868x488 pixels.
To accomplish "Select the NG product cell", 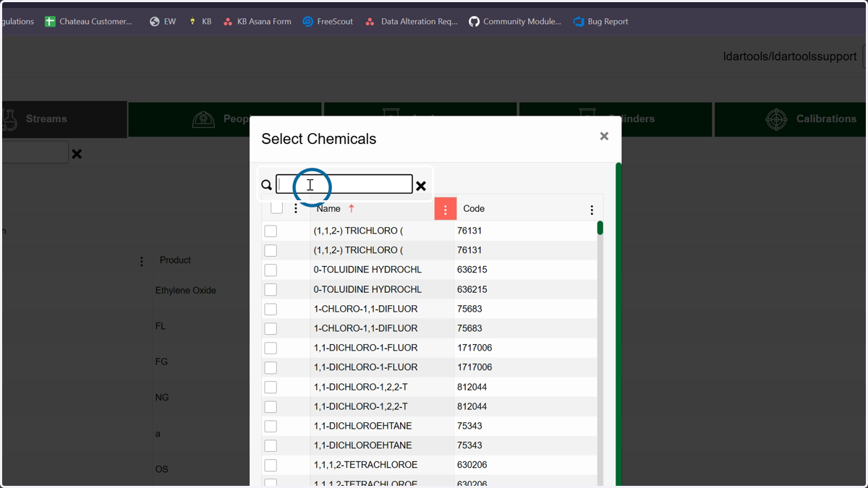I will [162, 398].
